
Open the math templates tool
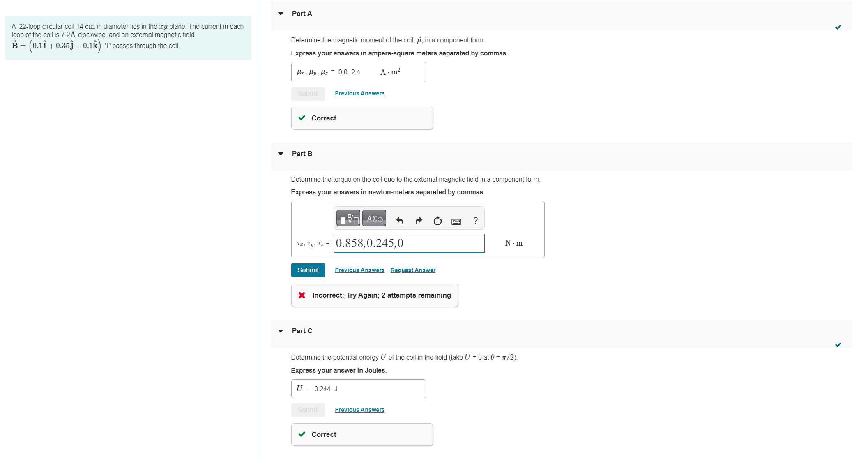click(348, 218)
